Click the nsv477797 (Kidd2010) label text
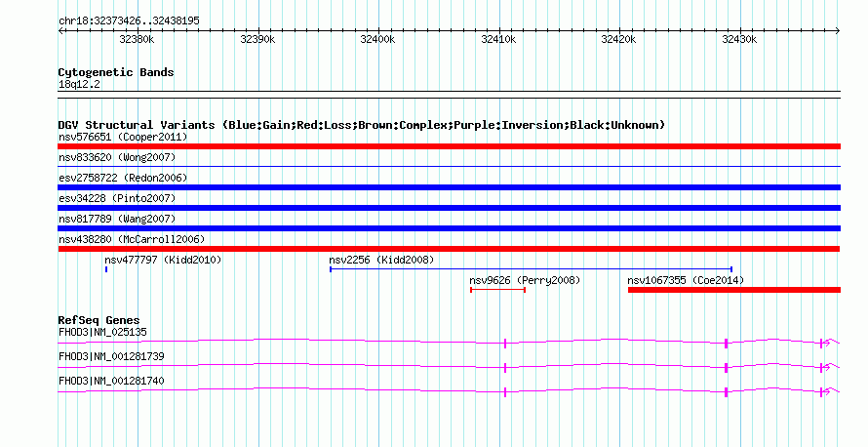Image resolution: width=868 pixels, height=447 pixels. 163,260
